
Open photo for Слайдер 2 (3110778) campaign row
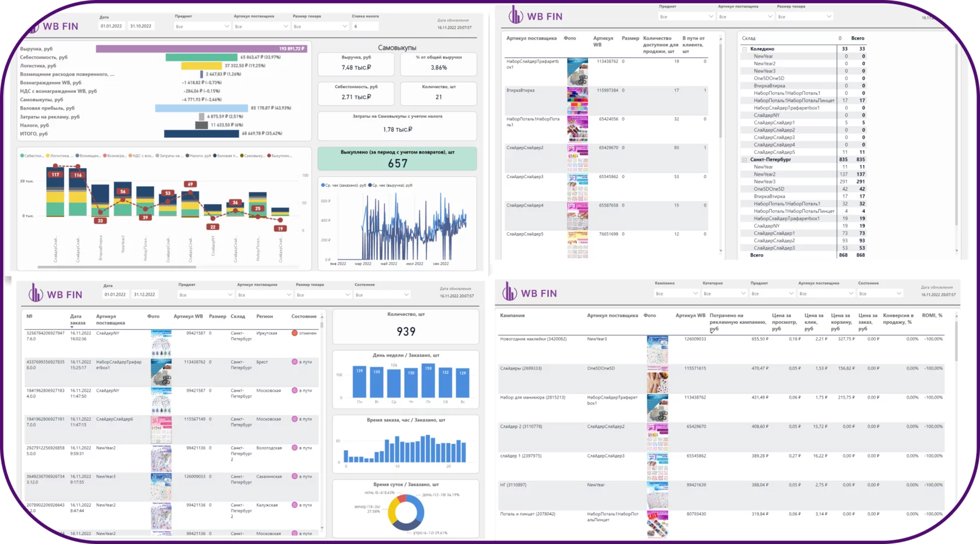coord(657,437)
